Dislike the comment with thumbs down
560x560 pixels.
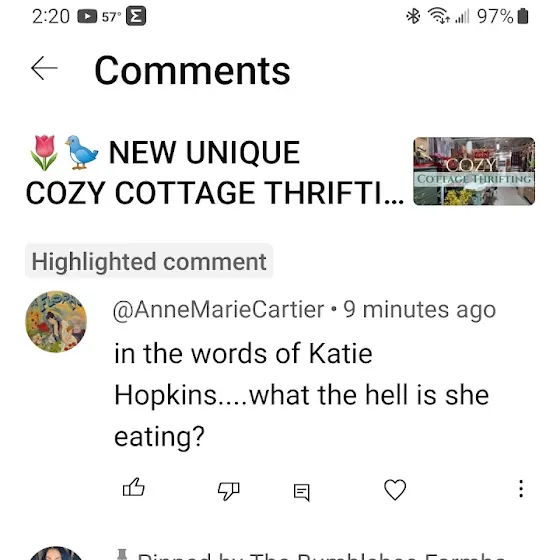click(x=229, y=491)
